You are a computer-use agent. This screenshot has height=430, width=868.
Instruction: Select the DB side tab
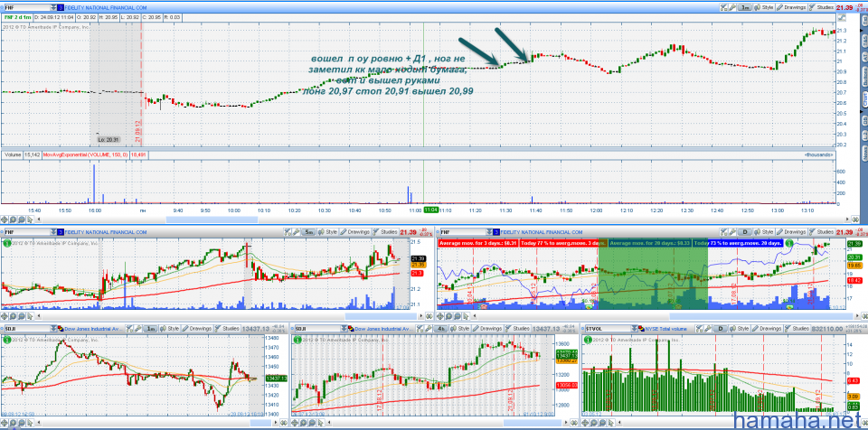tap(863, 119)
